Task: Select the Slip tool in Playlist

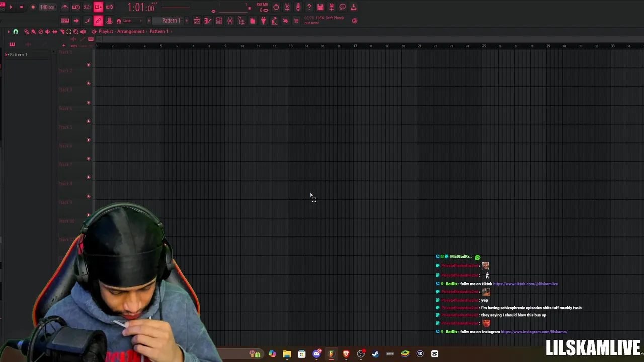Action: click(55, 31)
